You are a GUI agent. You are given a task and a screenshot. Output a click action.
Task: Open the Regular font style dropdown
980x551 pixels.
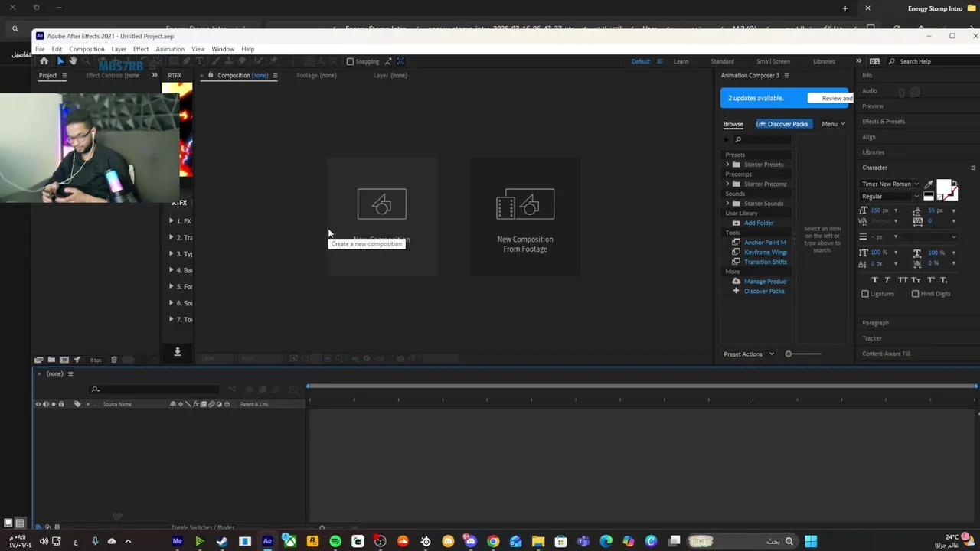click(890, 197)
